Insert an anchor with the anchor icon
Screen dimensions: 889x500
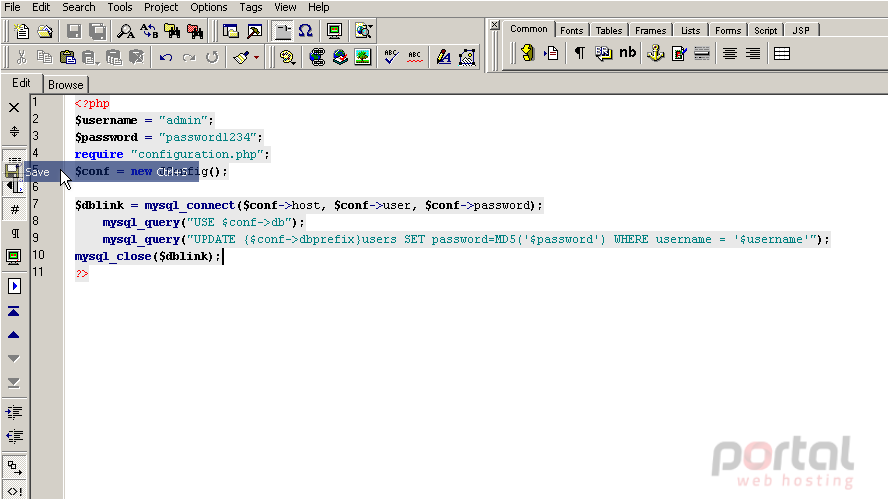[x=656, y=53]
